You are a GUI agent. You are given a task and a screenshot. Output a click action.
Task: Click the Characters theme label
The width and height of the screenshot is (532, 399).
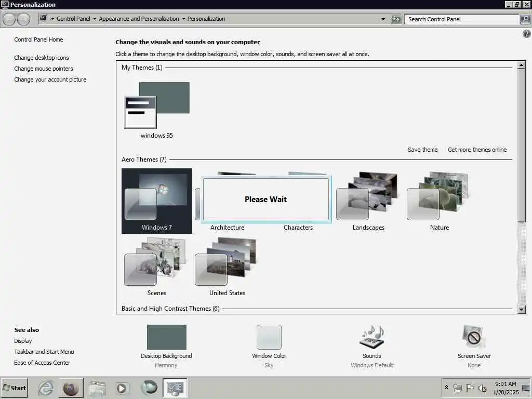[x=298, y=228]
